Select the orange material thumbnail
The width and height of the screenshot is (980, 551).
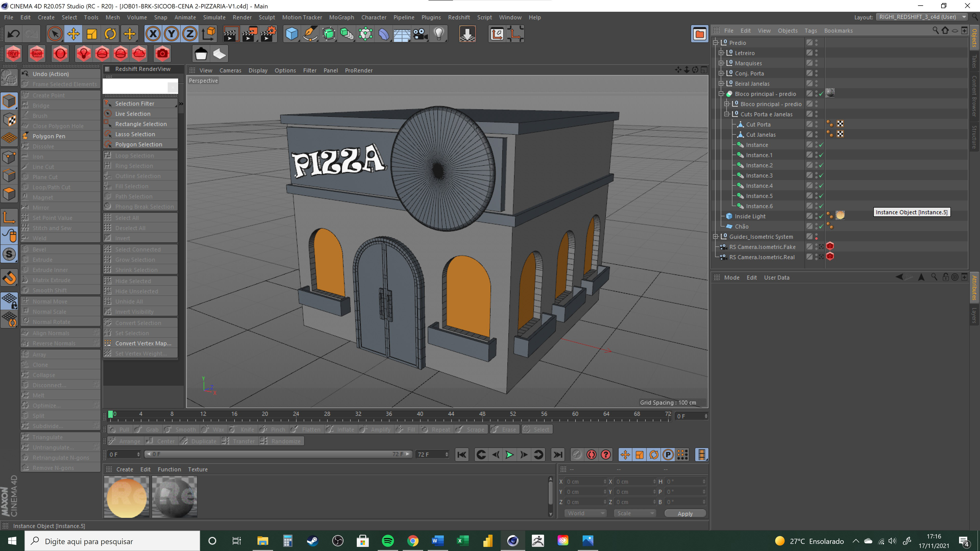click(127, 497)
